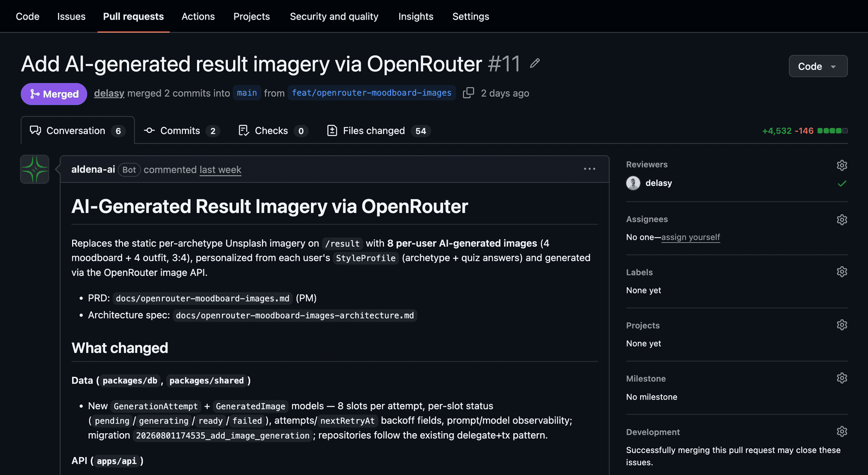Open the repository Projects tab
The image size is (868, 475).
click(252, 16)
